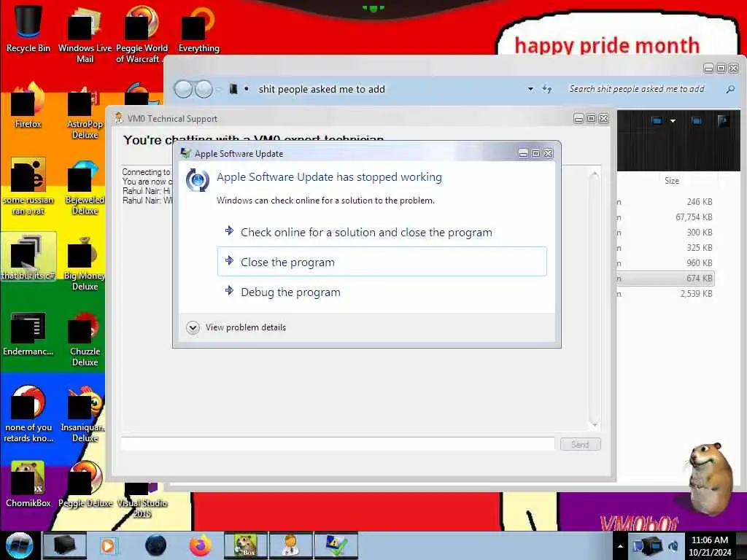Open the Recycle Bin desktop icon
Viewport: 747px width, 560px height.
[x=28, y=28]
